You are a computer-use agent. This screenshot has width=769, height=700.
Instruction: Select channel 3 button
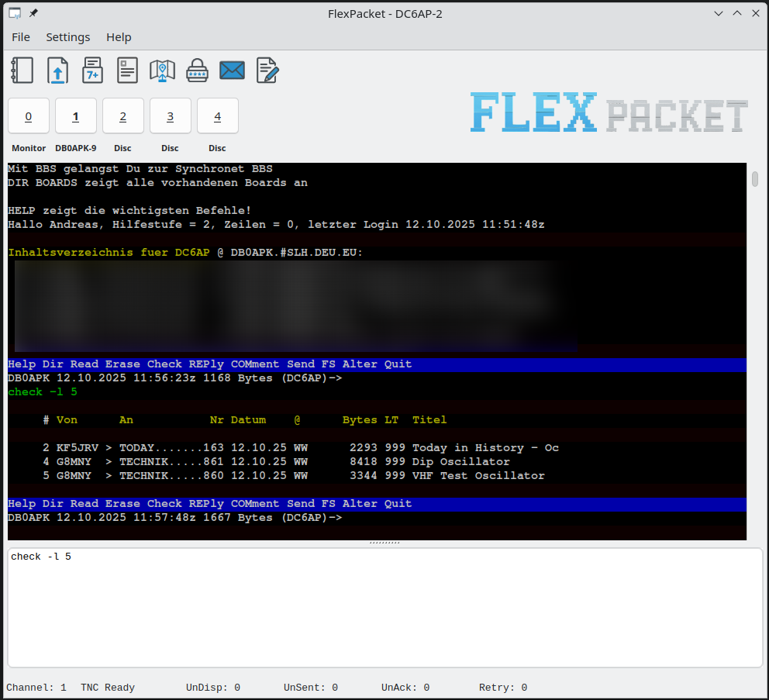171,116
